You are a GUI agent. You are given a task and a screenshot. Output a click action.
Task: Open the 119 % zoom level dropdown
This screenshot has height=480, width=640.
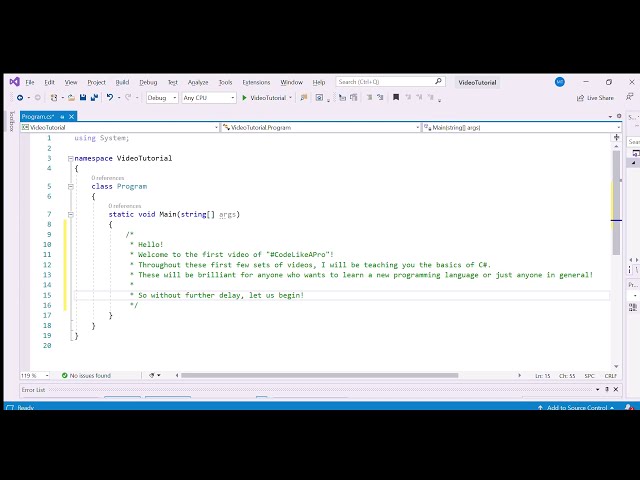(x=35, y=376)
